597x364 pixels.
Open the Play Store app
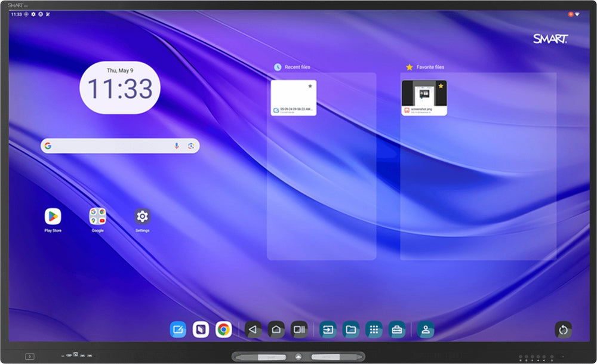click(53, 216)
